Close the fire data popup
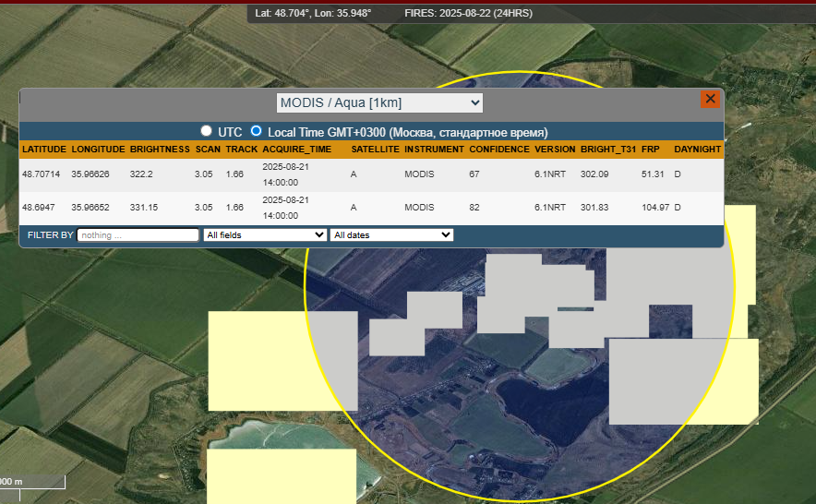This screenshot has height=504, width=816. coord(710,99)
